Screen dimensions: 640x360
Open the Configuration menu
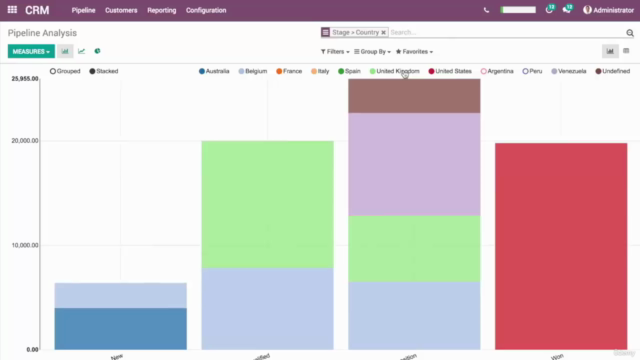pyautogui.click(x=206, y=10)
